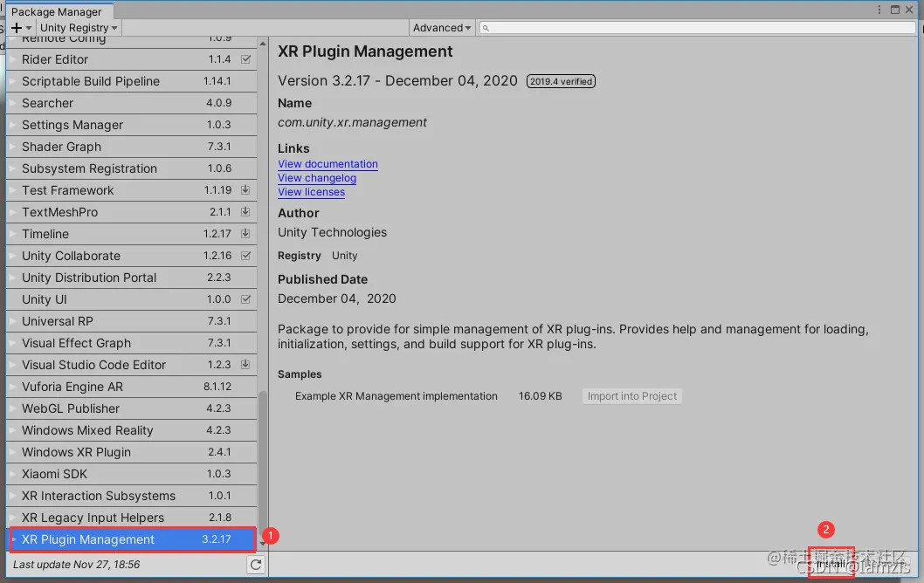Close the Package Manager window
The image size is (924, 583).
coord(909,10)
